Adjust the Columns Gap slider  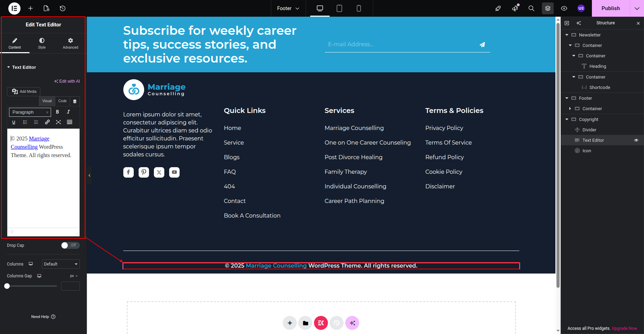(x=7, y=286)
